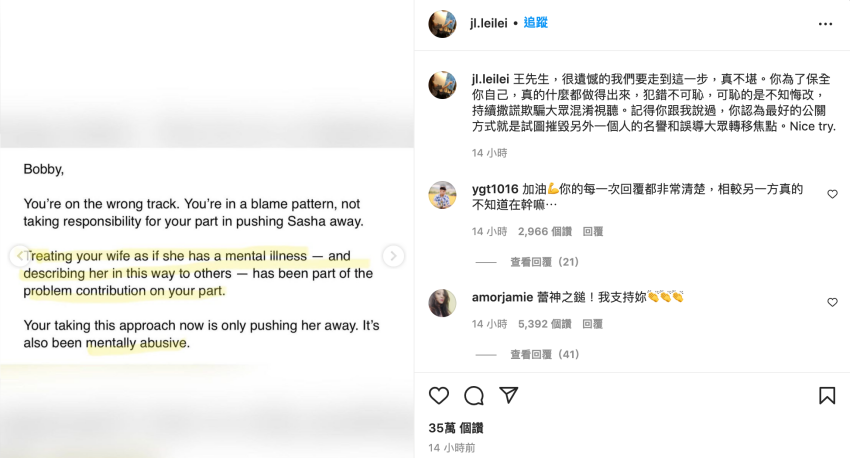The image size is (850, 458).
Task: Like amorjamie's comment heart
Action: point(832,302)
